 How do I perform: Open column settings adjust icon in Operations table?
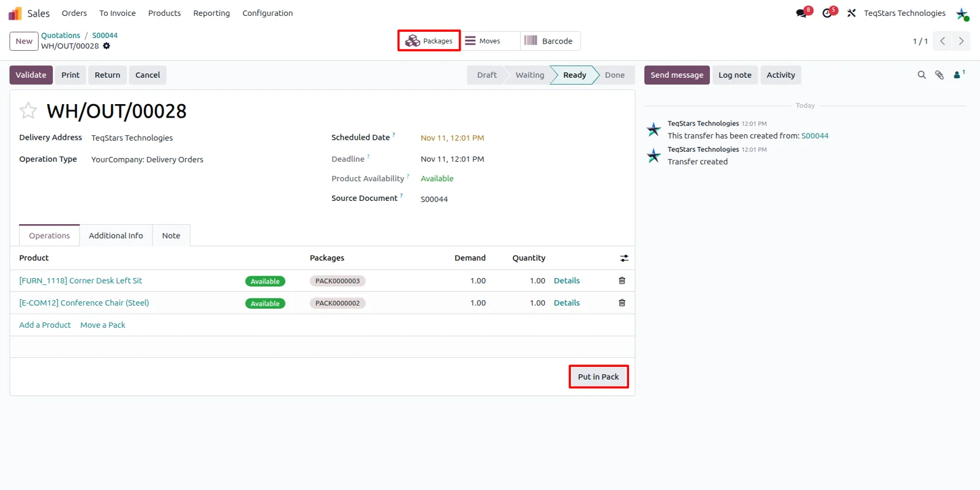[x=624, y=258]
